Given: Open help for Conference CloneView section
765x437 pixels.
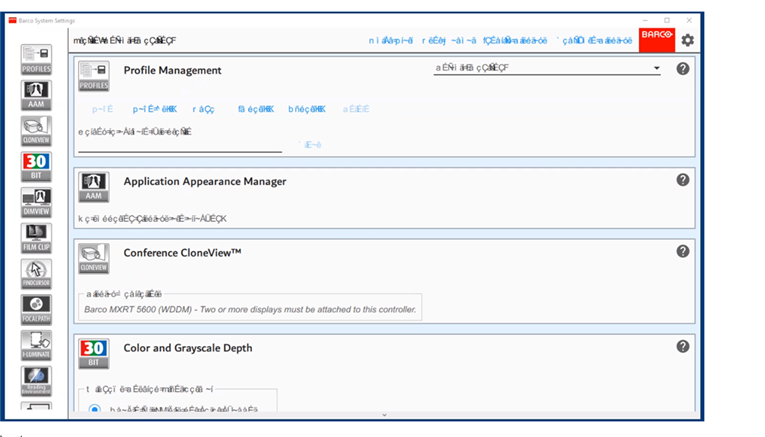Looking at the screenshot, I should [x=683, y=251].
